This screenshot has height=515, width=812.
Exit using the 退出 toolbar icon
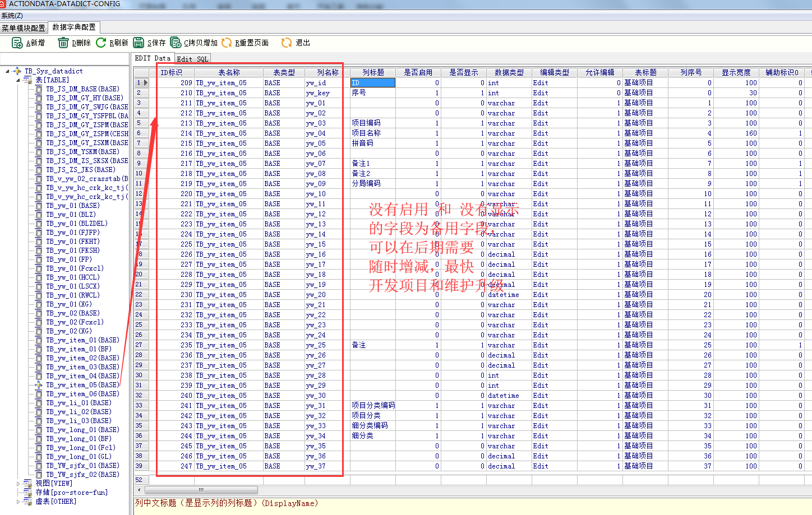pyautogui.click(x=287, y=43)
